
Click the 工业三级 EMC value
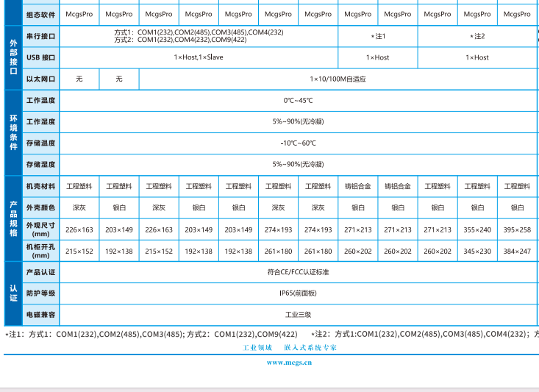point(298,315)
